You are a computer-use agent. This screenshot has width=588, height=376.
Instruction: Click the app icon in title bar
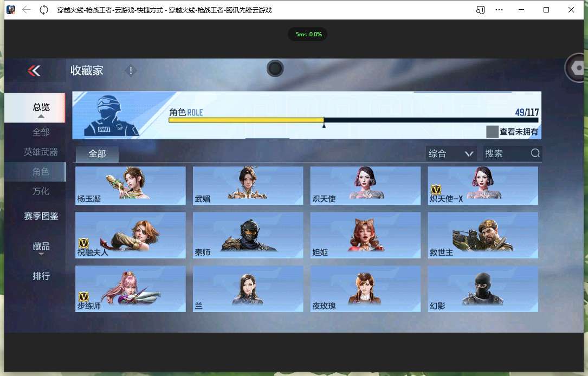[11, 10]
